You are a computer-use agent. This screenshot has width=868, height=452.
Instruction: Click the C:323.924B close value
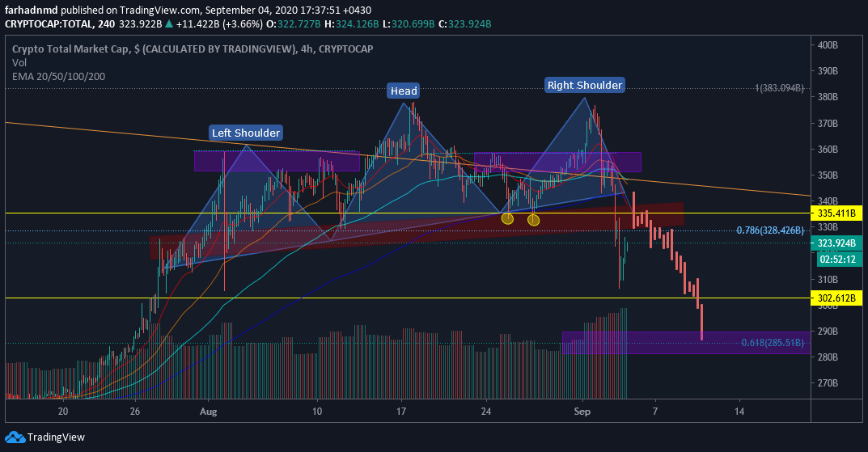[465, 23]
